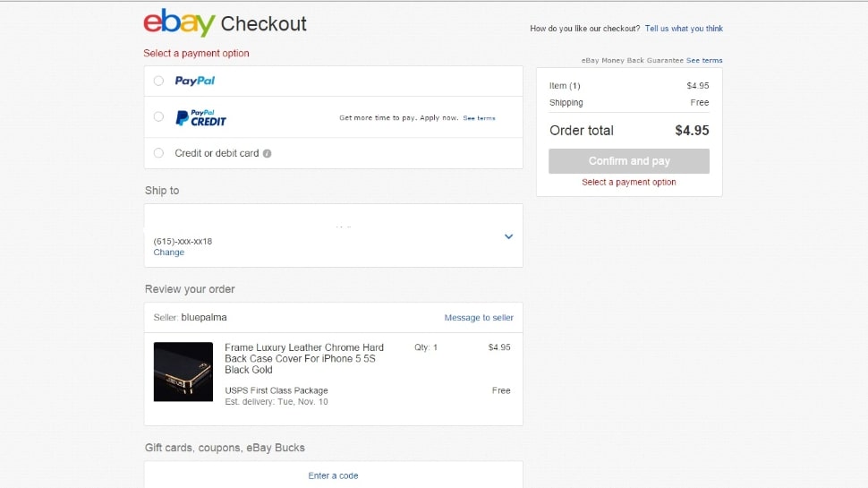This screenshot has width=868, height=488.
Task: Open the iPhone case product thumbnail
Action: point(183,372)
